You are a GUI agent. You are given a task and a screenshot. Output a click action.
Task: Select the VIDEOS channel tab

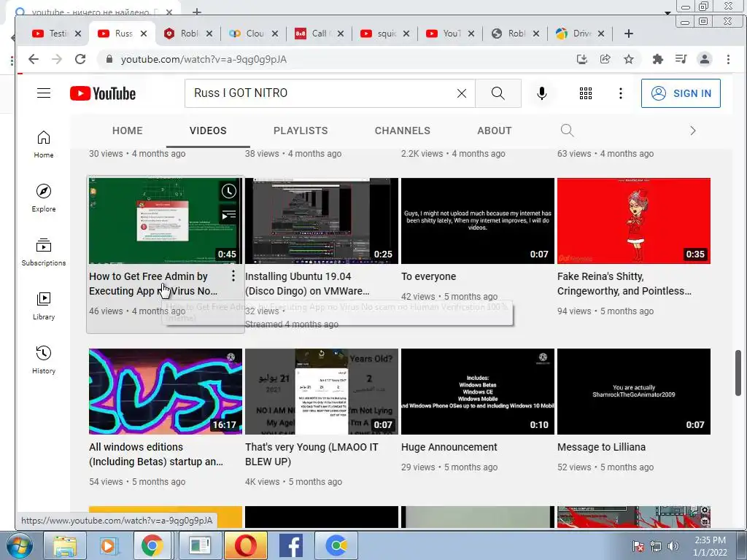pyautogui.click(x=208, y=131)
